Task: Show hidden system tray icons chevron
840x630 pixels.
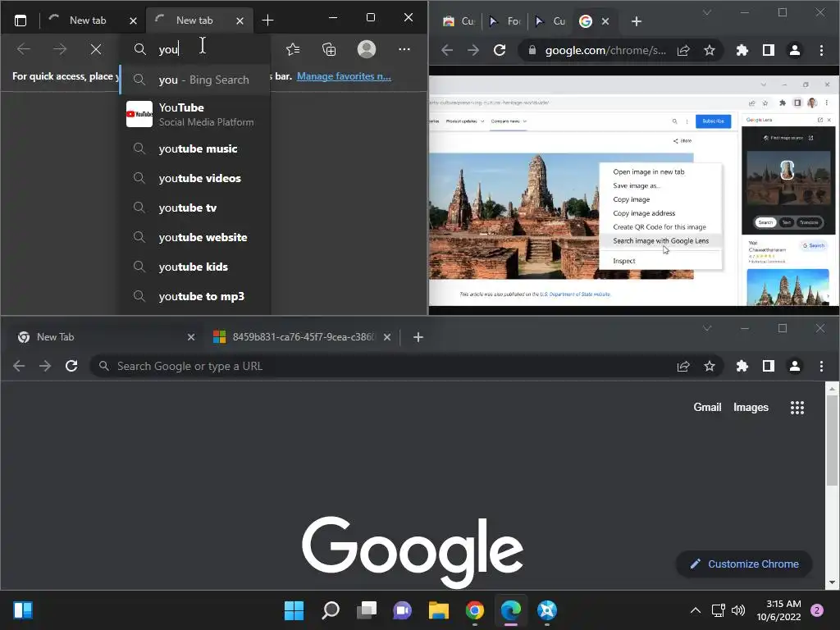Action: point(696,610)
